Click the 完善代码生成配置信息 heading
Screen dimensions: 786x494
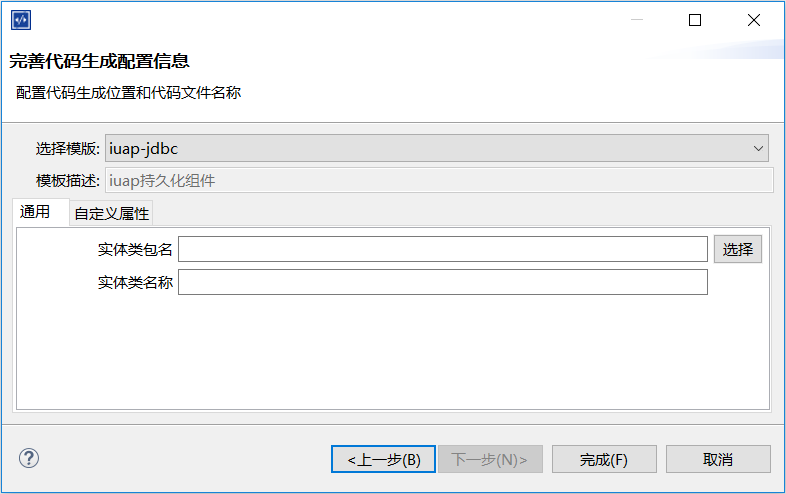pyautogui.click(x=99, y=61)
